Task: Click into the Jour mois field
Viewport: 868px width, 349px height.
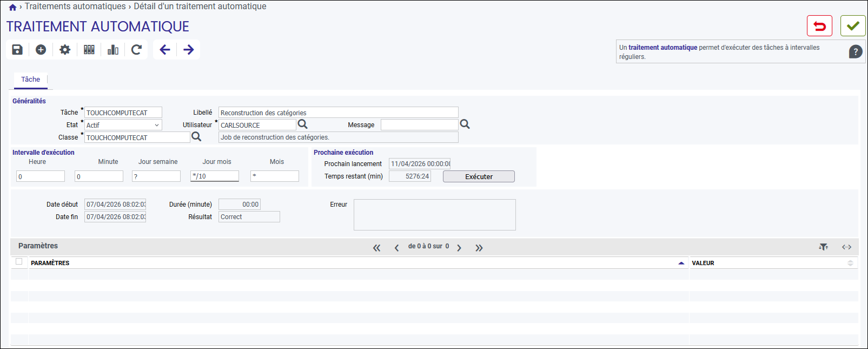Action: click(x=215, y=176)
